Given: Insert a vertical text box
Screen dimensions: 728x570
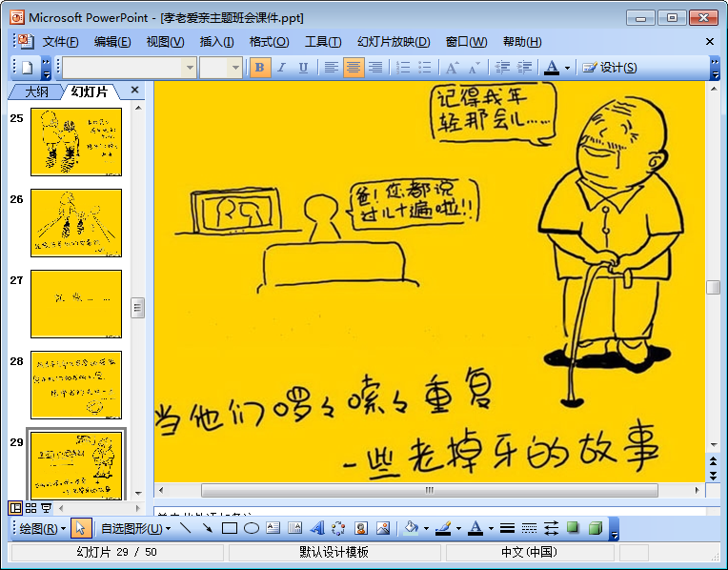Looking at the screenshot, I should tap(295, 529).
